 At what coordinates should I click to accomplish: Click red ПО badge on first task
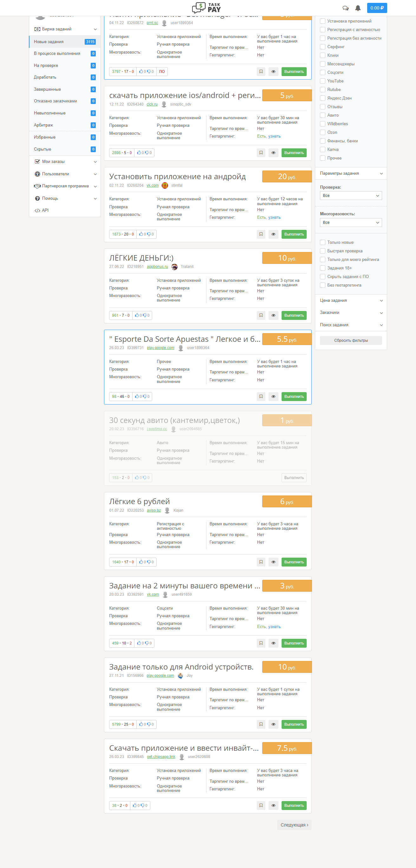pyautogui.click(x=162, y=72)
